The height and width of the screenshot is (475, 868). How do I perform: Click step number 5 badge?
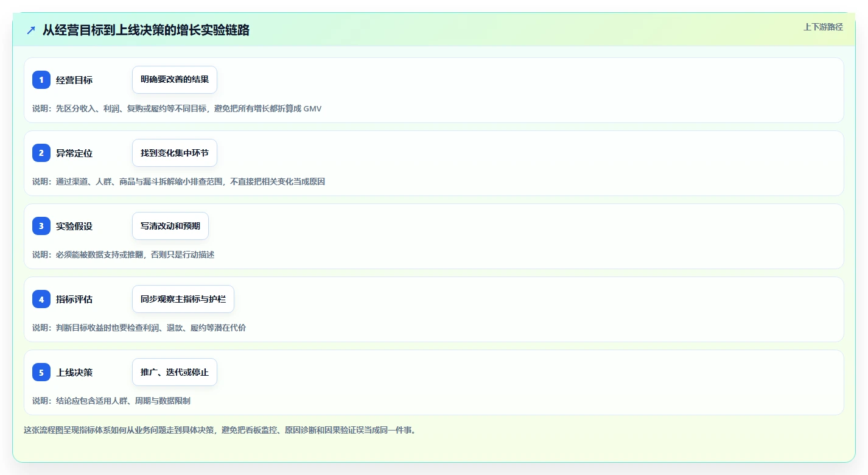41,372
